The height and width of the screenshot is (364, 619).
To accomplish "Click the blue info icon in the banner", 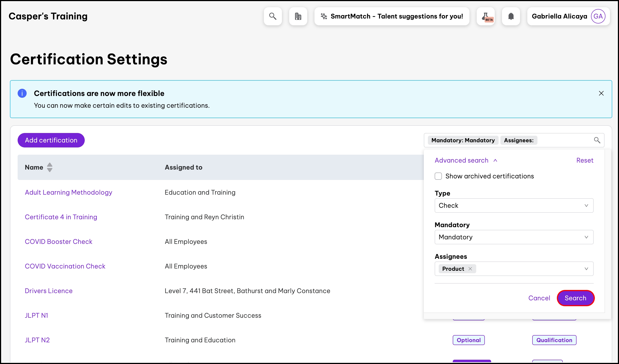I will pos(22,93).
